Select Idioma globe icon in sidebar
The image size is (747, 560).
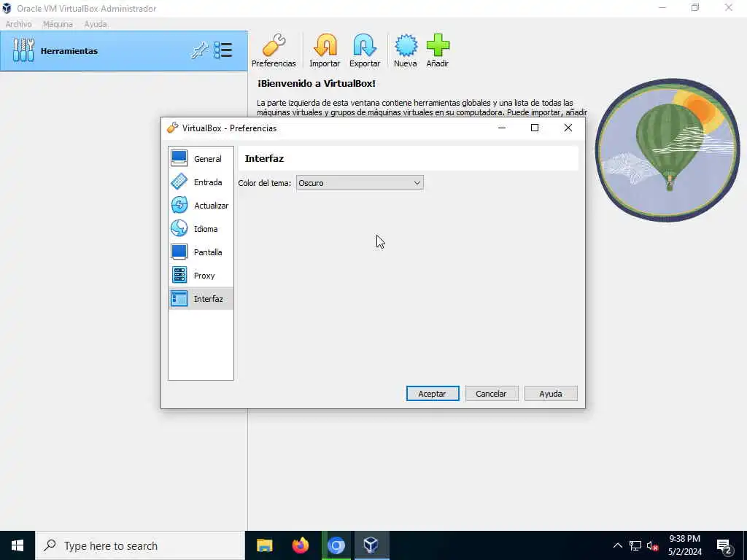179,228
